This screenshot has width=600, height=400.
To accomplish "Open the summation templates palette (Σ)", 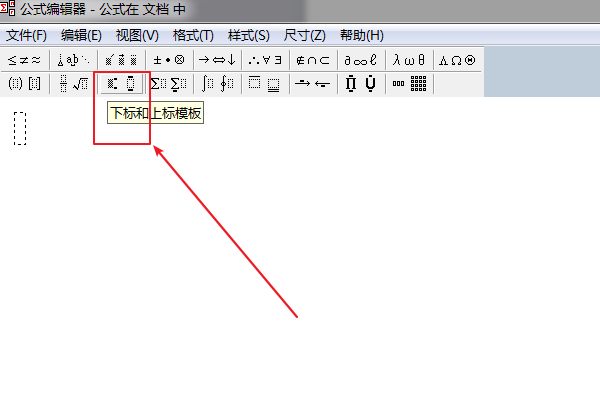I will 169,83.
